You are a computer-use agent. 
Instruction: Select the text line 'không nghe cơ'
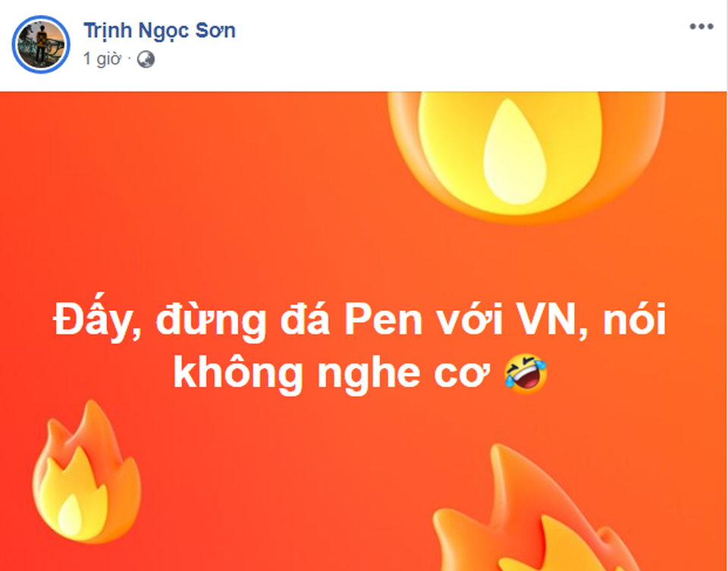click(x=332, y=374)
